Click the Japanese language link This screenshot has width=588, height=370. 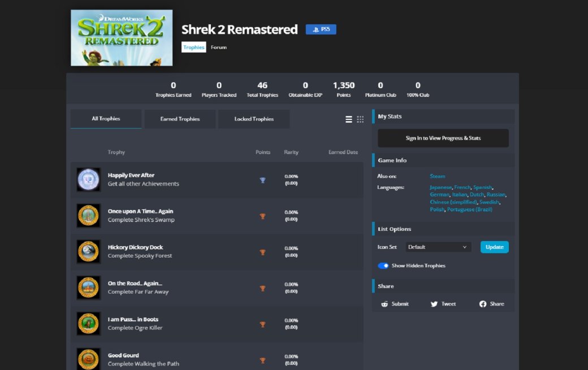pyautogui.click(x=440, y=187)
